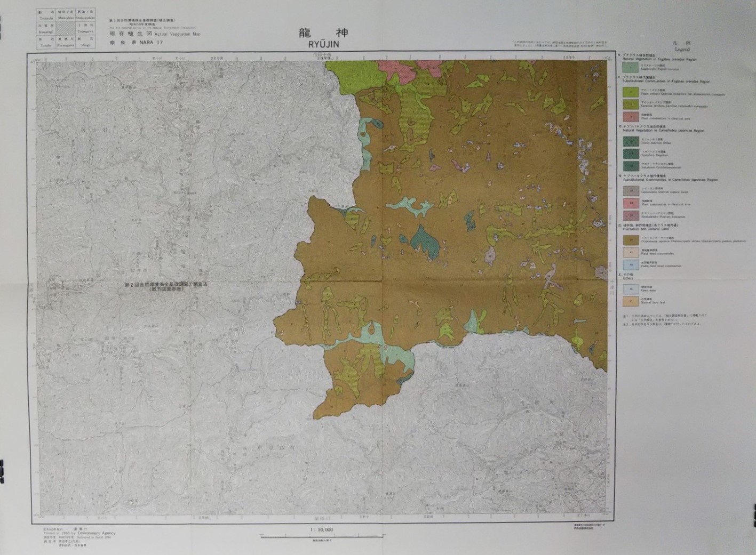Click the Sakakieto-Cyclobalanopsietum legend swatch
Screen dimensions: 756x555
[630, 165]
